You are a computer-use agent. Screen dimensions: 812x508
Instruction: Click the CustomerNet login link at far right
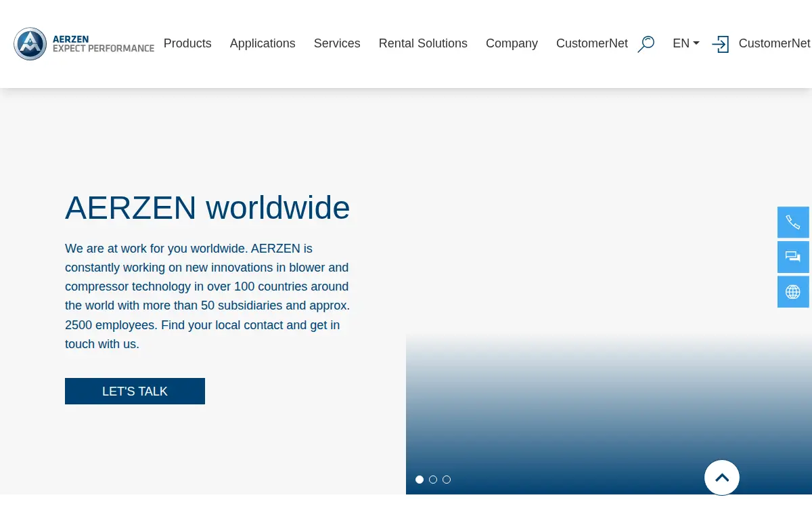coord(774,43)
